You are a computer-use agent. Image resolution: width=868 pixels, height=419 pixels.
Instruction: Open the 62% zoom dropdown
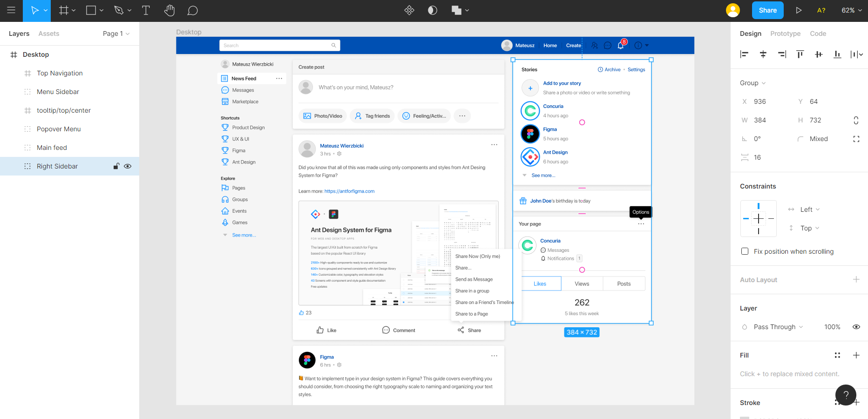coord(852,10)
